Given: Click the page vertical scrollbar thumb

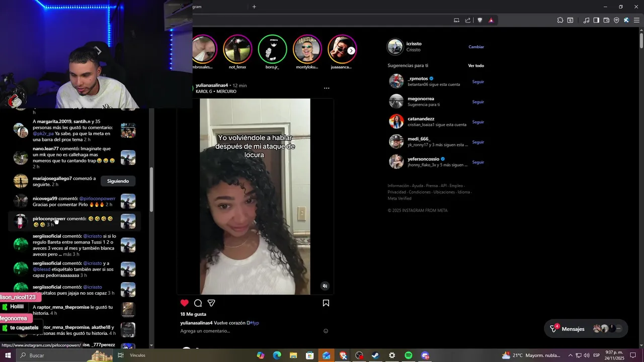Looking at the screenshot, I should tap(641, 40).
